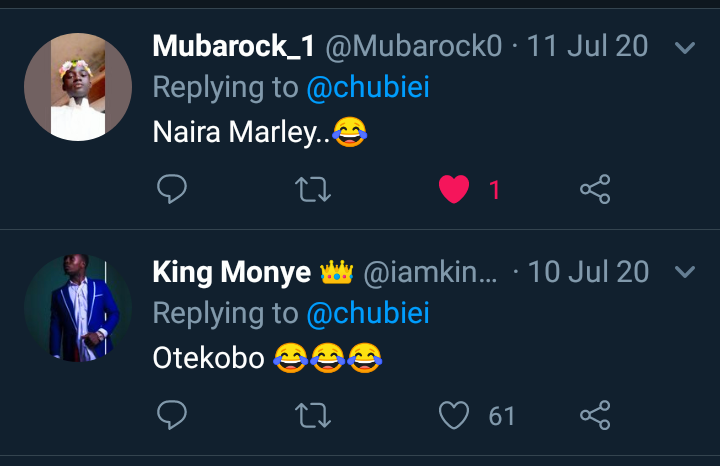Open @chubiei link in King Monye's reply
720x466 pixels.
[x=368, y=313]
